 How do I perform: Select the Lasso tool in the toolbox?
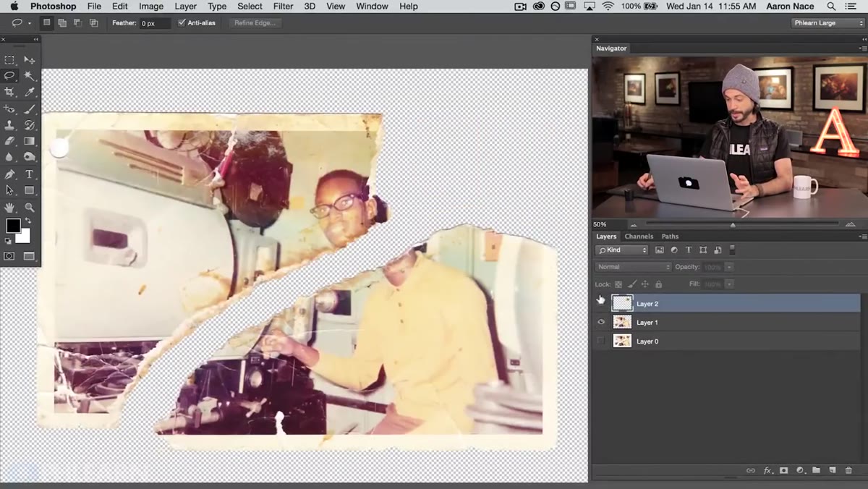(9, 76)
